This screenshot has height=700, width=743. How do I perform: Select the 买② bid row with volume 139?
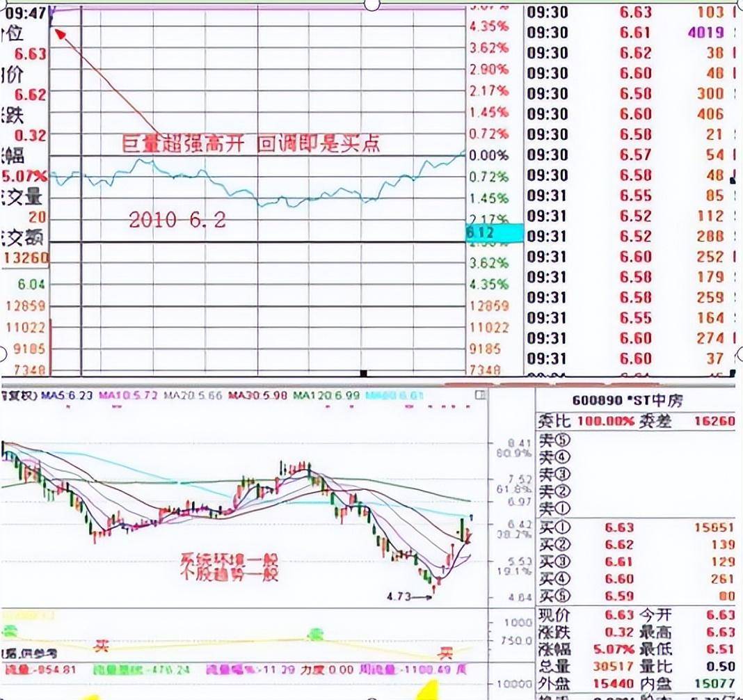coord(637,545)
